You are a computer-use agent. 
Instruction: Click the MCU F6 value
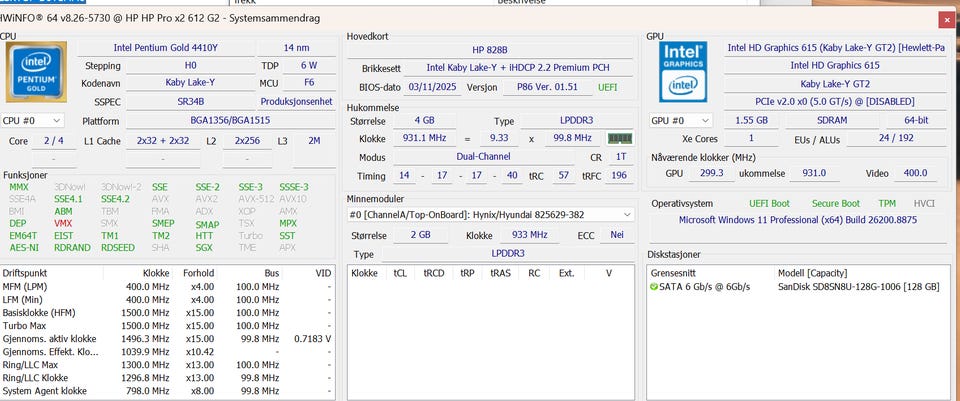pos(309,83)
